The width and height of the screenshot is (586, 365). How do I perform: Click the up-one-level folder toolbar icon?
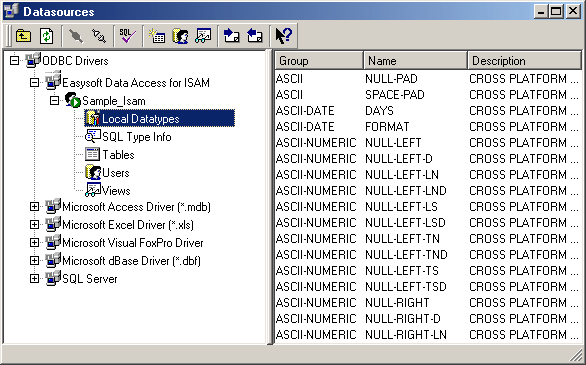[x=23, y=36]
